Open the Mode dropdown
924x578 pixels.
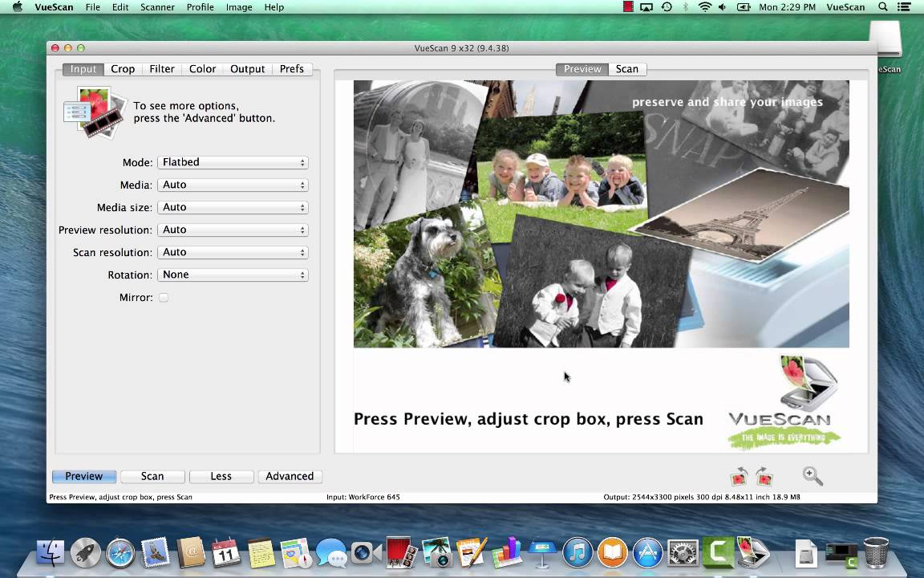233,161
